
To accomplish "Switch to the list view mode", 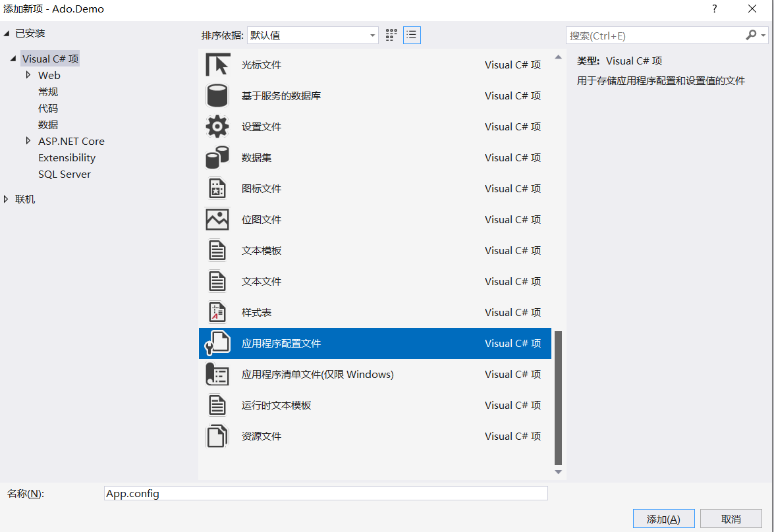I will [412, 35].
